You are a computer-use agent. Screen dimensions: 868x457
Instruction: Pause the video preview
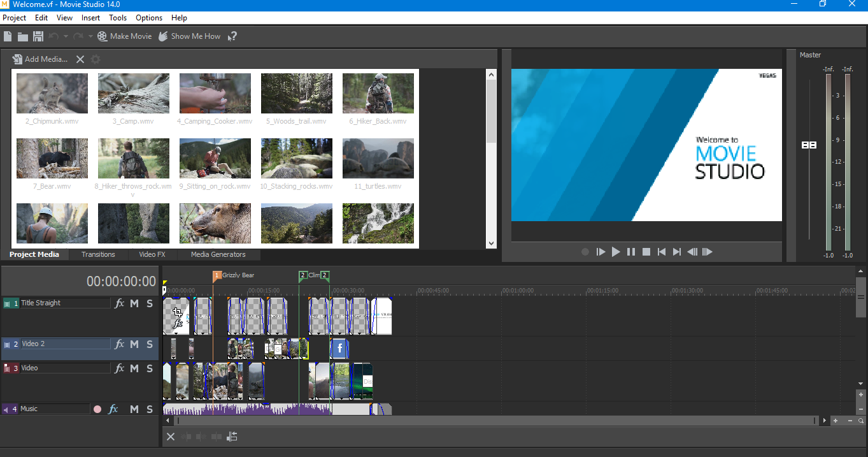point(631,252)
